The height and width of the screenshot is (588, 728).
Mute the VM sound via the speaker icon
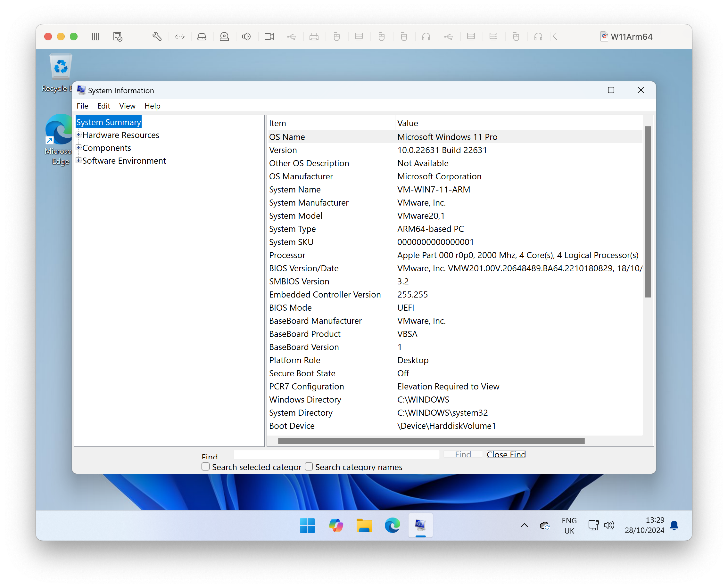[x=246, y=37]
